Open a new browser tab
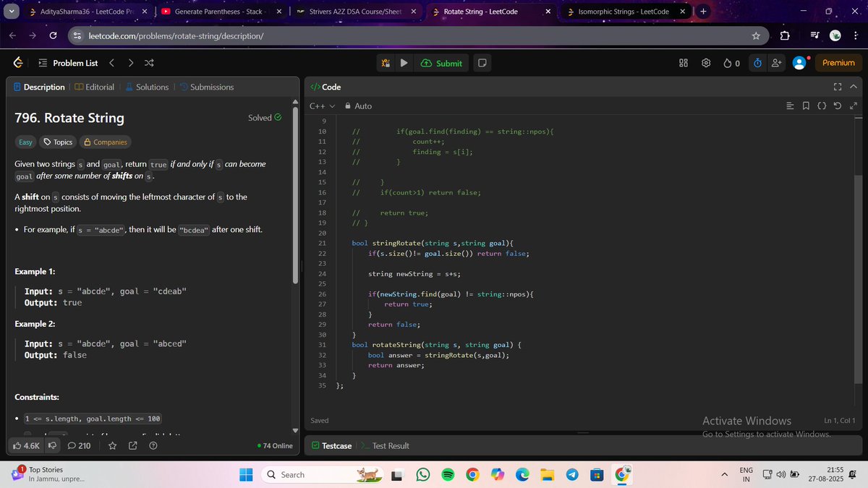The image size is (868, 488). 704,12
